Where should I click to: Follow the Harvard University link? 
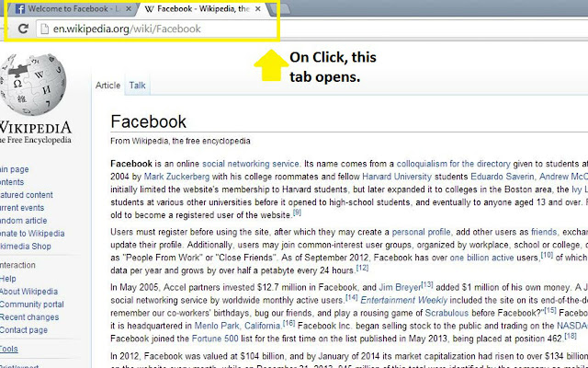pos(397,177)
